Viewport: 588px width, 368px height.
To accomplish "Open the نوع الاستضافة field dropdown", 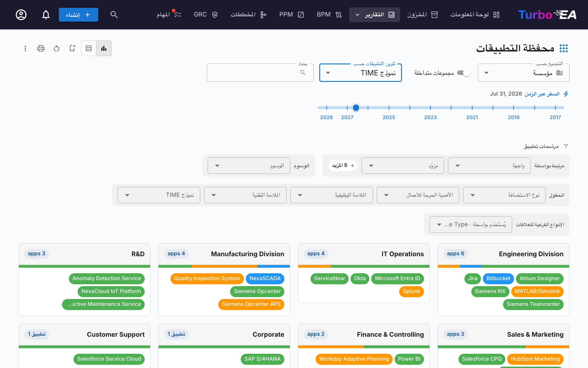I will (x=504, y=195).
